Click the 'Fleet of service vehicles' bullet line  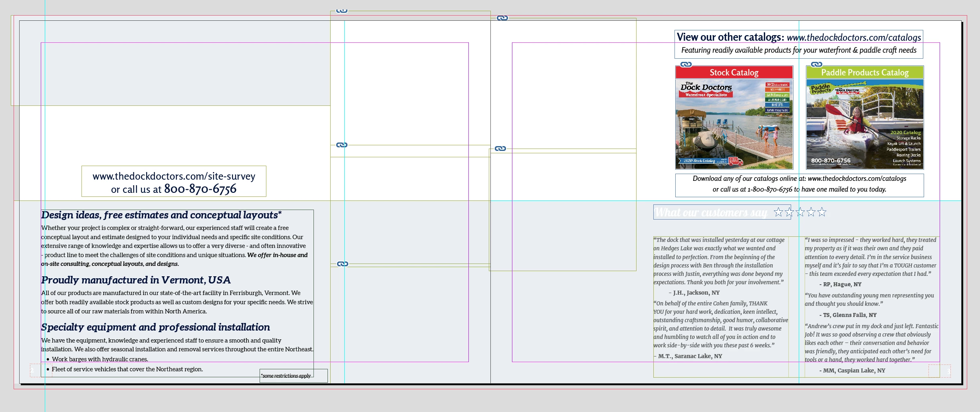pos(125,369)
